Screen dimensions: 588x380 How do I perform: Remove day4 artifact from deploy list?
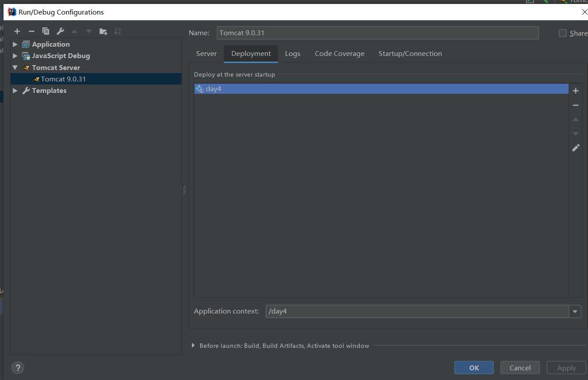(x=576, y=105)
